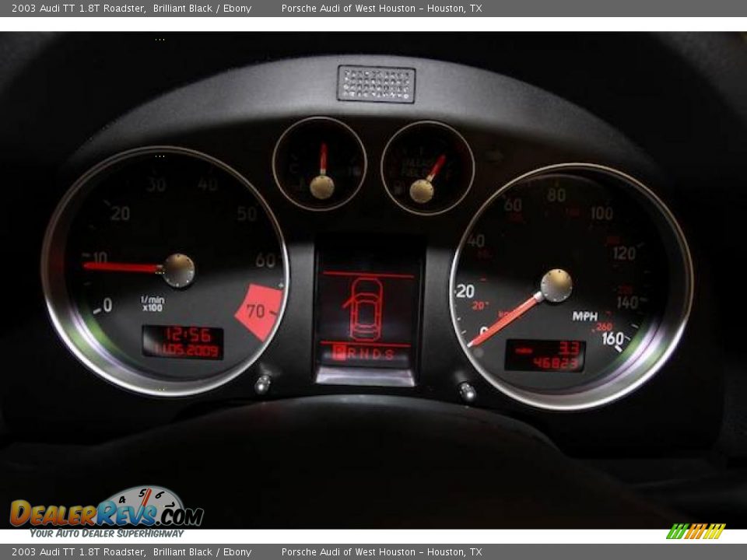Click the trip reading 33
This screenshot has height=560, width=747.
pyautogui.click(x=570, y=348)
